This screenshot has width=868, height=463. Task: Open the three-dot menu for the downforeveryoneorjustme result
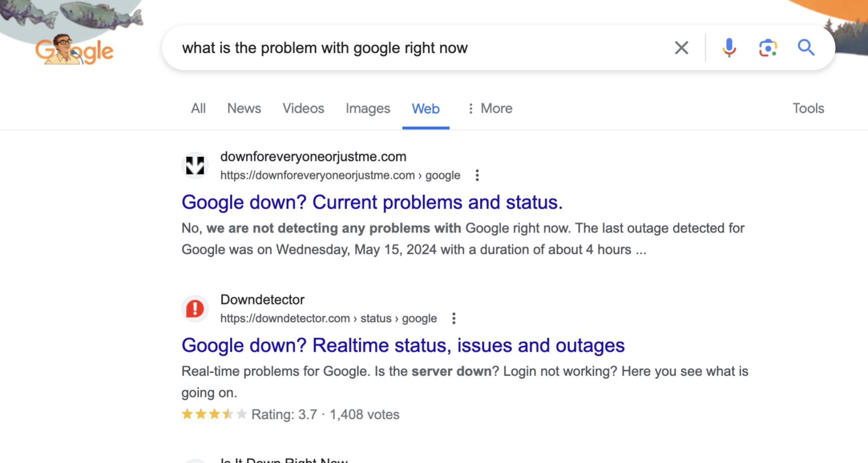(x=477, y=175)
